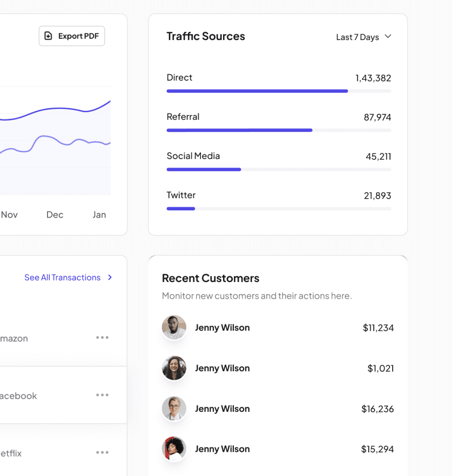The width and height of the screenshot is (453, 476).
Task: Click the Referral value 87,974
Action: click(x=378, y=117)
